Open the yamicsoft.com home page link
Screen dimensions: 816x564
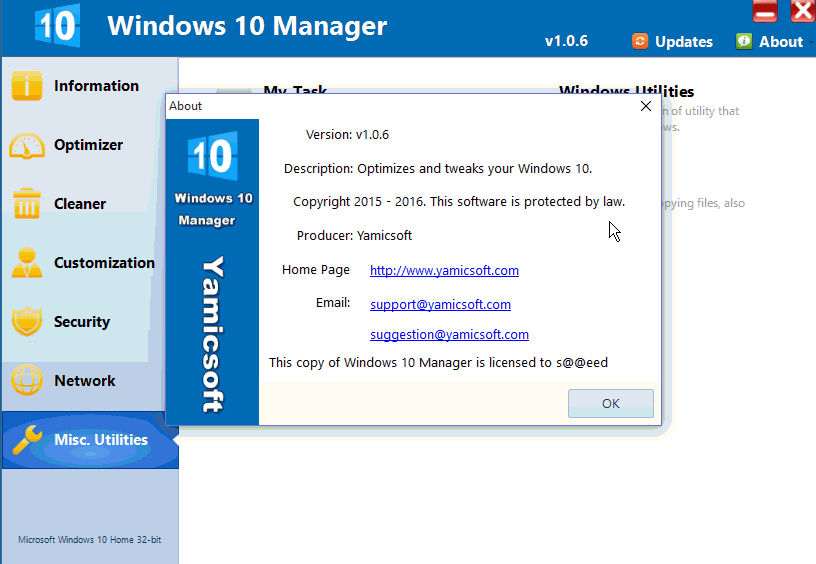click(x=444, y=271)
